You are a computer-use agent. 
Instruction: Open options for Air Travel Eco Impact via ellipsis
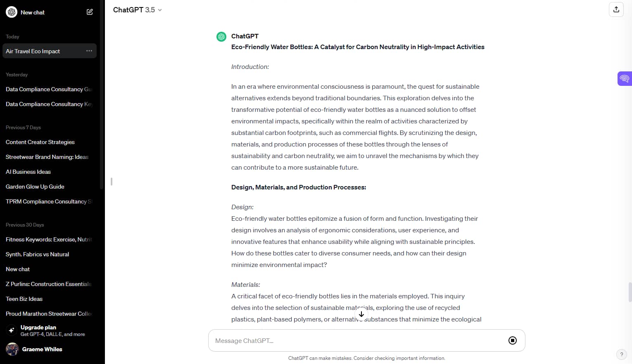pyautogui.click(x=89, y=50)
